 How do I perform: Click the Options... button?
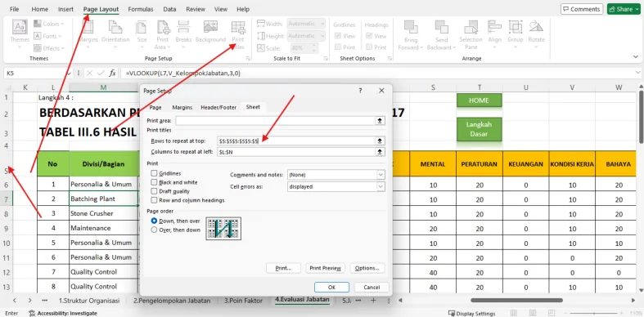pos(367,268)
